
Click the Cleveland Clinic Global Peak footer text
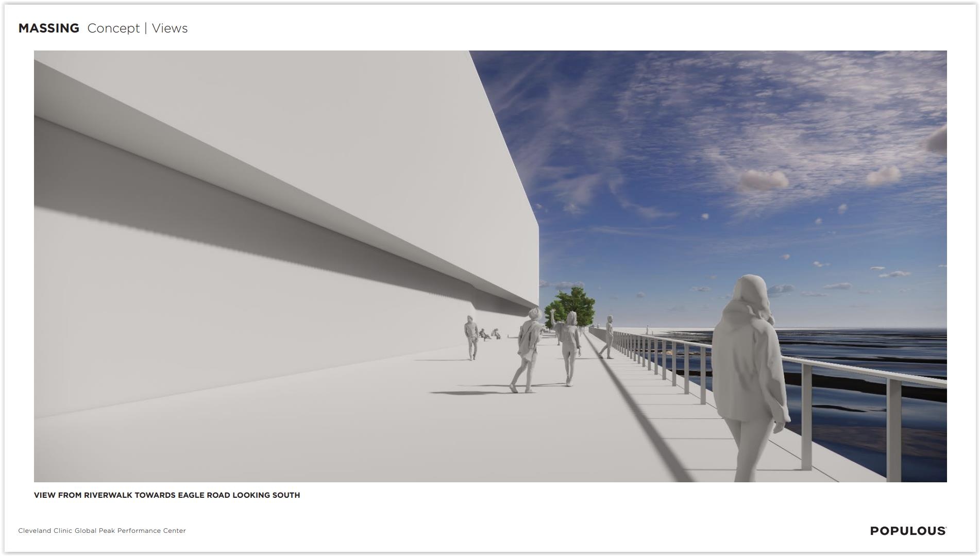[102, 531]
